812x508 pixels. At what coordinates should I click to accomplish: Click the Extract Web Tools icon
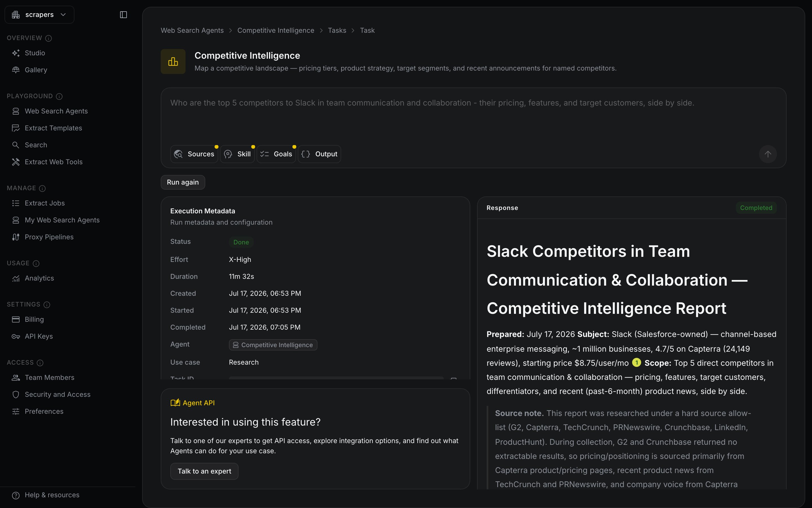[16, 162]
